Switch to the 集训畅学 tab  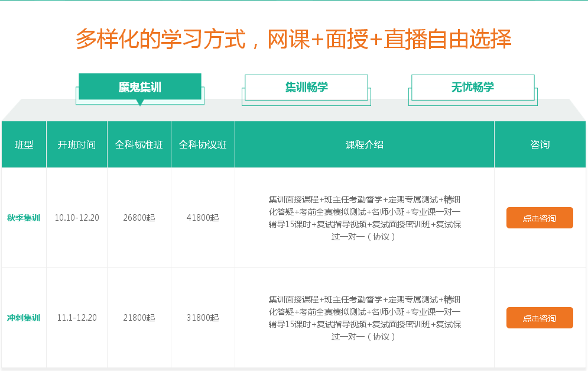point(306,87)
